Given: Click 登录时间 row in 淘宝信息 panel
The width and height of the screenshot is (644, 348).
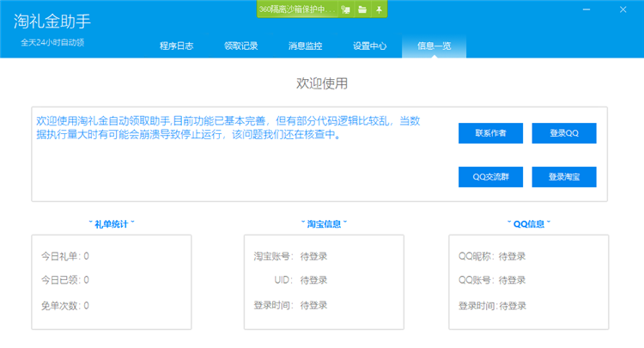Looking at the screenshot, I should click(290, 305).
